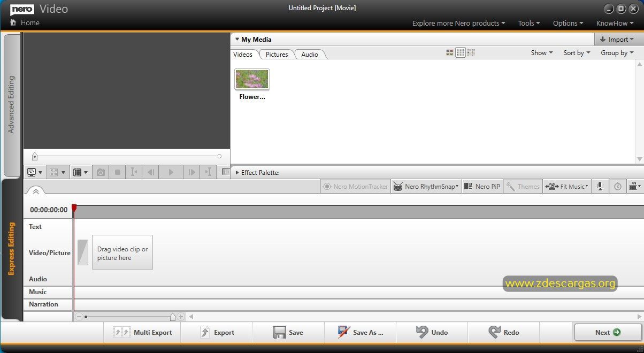Select the Express Editing tab
The image size is (644, 353).
[x=11, y=249]
